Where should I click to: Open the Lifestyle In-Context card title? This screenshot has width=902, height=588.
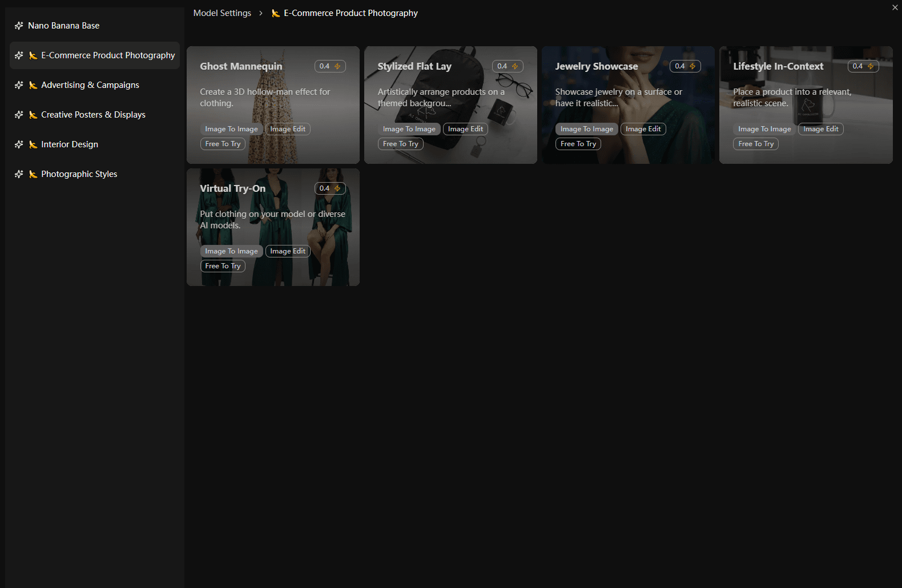coord(778,66)
